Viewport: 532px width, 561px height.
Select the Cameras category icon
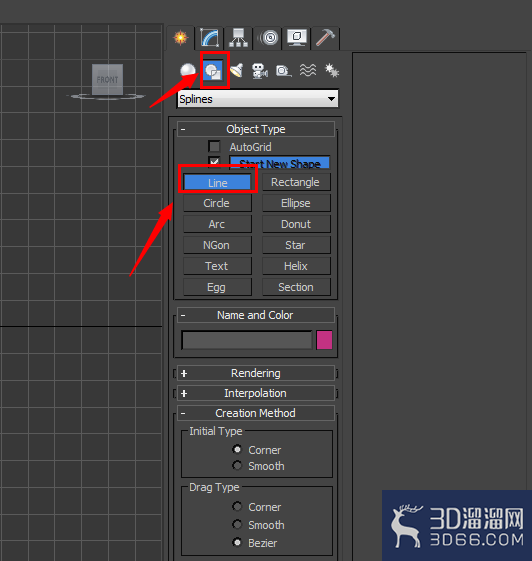(260, 70)
